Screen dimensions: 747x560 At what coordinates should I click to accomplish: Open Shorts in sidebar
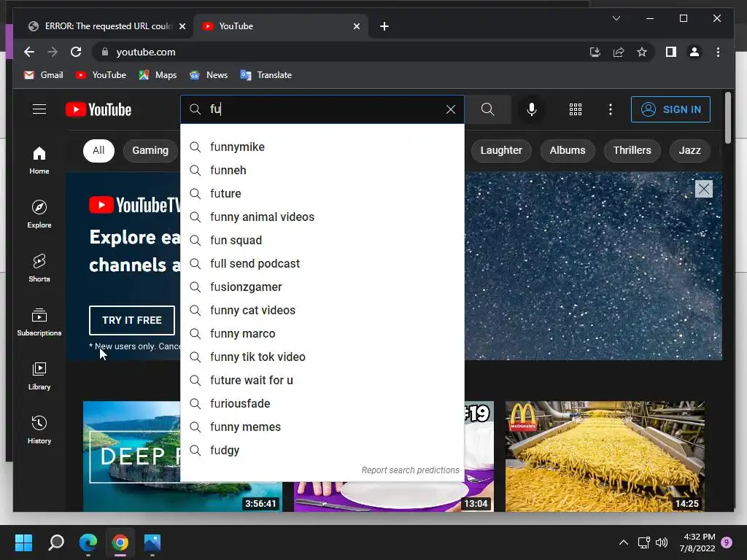tap(39, 268)
